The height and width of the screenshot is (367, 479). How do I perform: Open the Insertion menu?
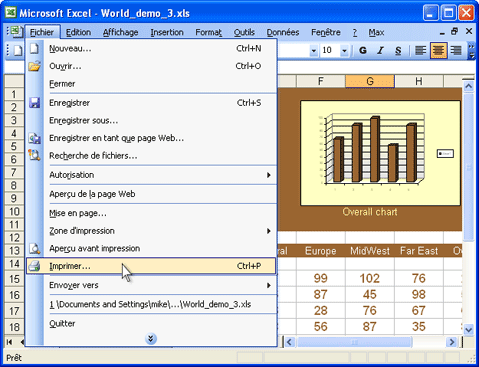click(167, 32)
